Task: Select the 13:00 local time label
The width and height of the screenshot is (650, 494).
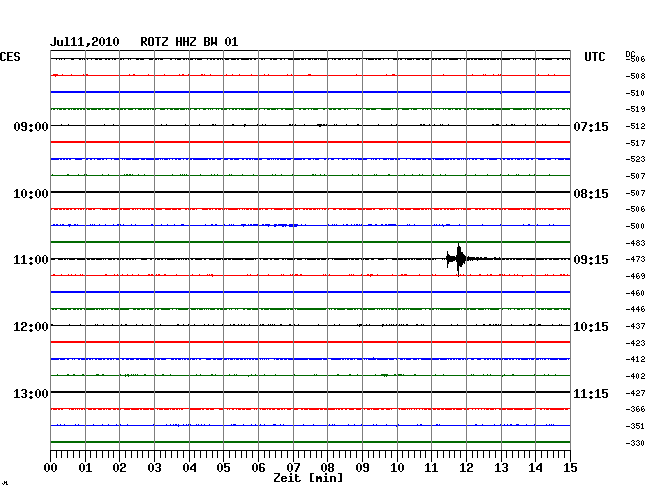Action: click(x=31, y=393)
